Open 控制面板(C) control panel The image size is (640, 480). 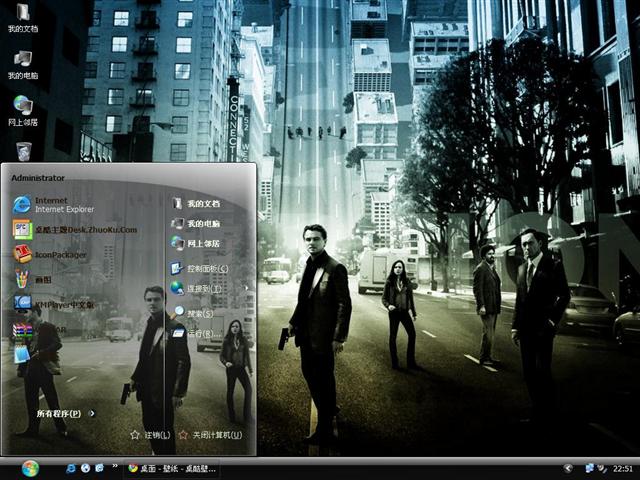(x=200, y=269)
